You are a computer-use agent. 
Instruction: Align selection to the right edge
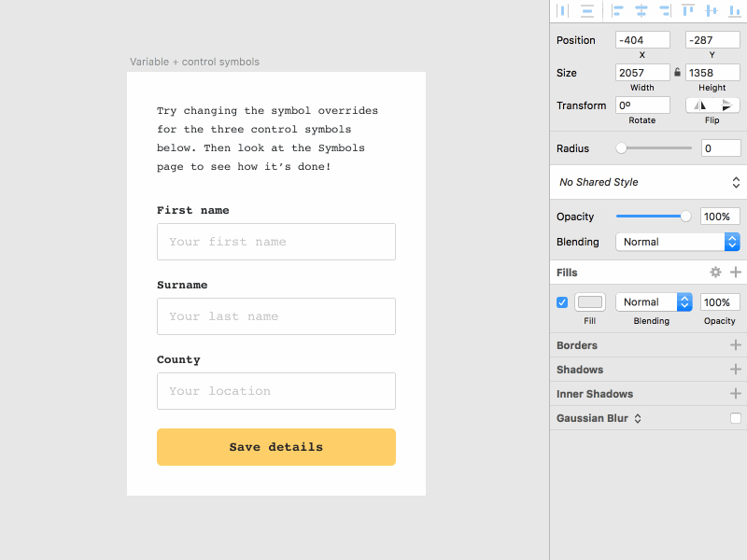click(666, 10)
